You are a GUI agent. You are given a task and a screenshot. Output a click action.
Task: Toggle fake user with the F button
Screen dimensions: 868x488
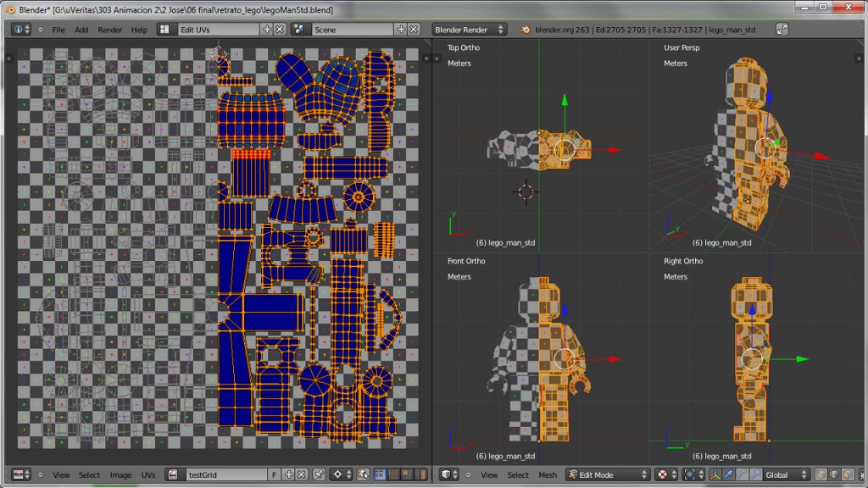point(274,474)
